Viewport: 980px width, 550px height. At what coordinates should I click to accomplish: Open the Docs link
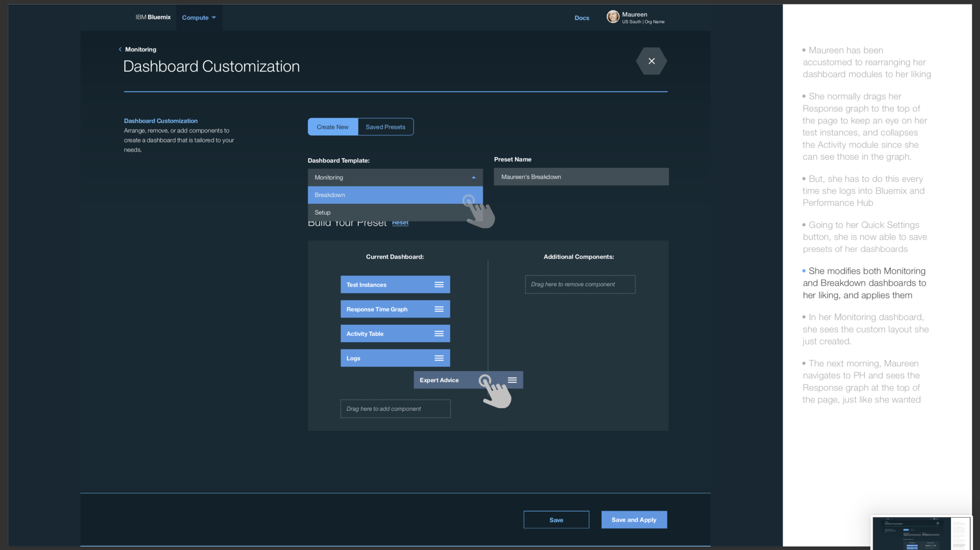(581, 18)
